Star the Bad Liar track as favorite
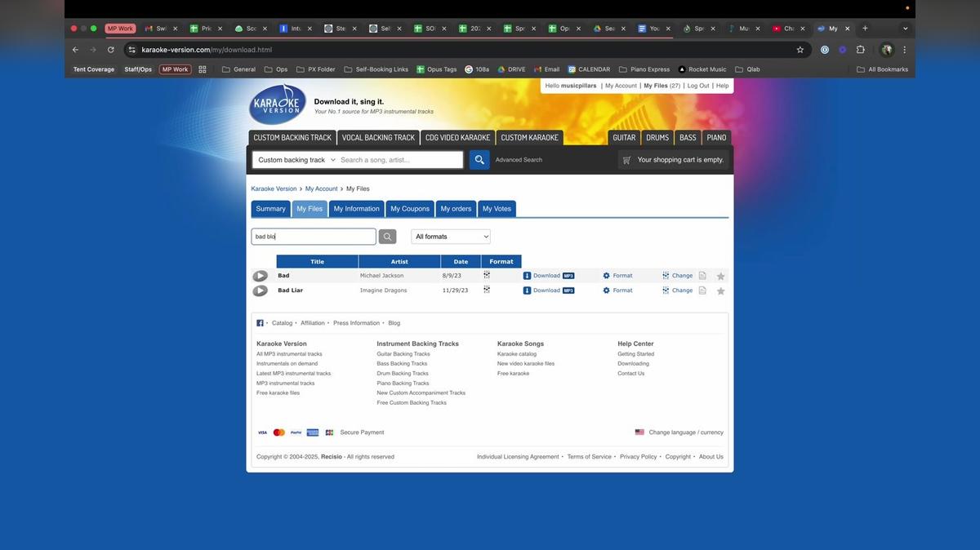980x550 pixels. pos(721,291)
